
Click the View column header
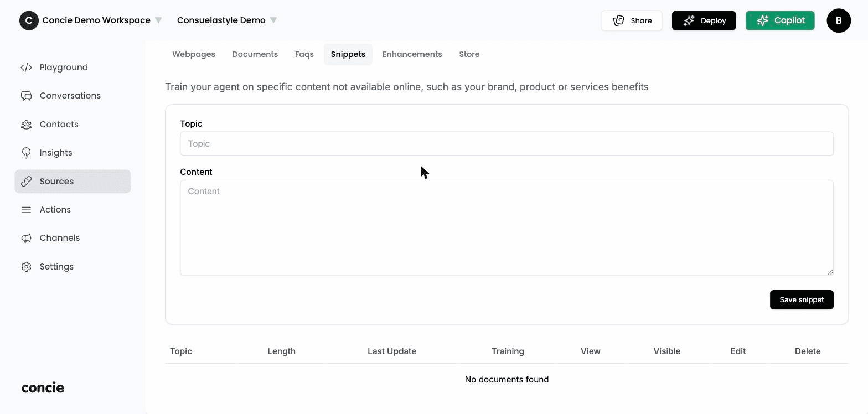[x=591, y=351]
